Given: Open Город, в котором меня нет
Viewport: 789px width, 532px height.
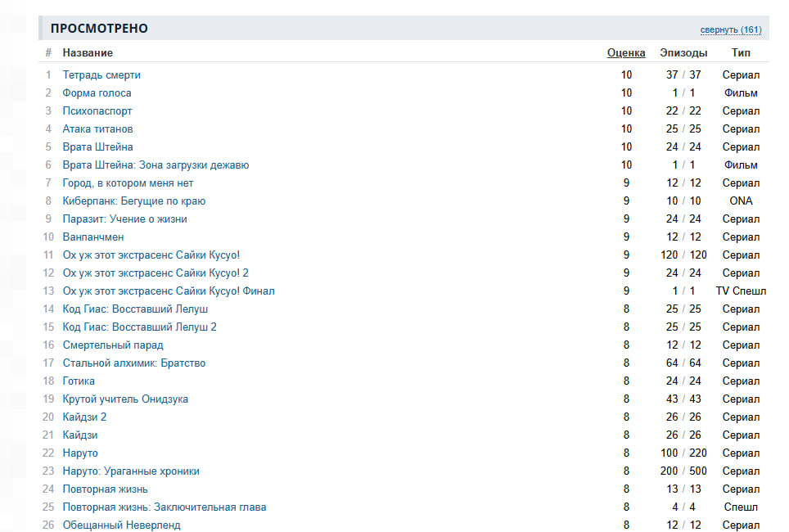Looking at the screenshot, I should pos(128,183).
